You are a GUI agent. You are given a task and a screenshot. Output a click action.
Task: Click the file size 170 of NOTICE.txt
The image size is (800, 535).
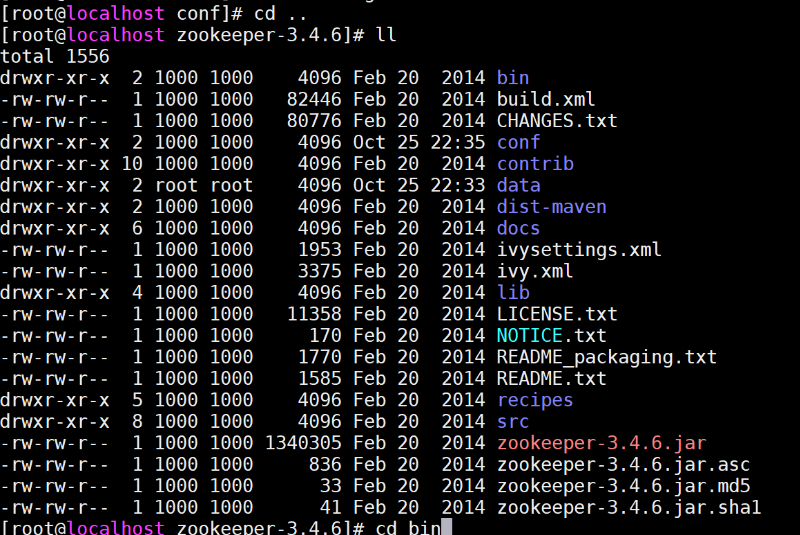[x=325, y=335]
